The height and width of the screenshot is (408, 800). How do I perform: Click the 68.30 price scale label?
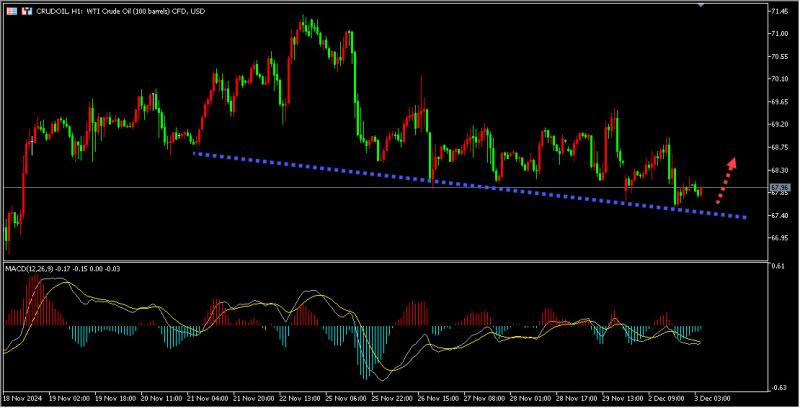(x=780, y=170)
